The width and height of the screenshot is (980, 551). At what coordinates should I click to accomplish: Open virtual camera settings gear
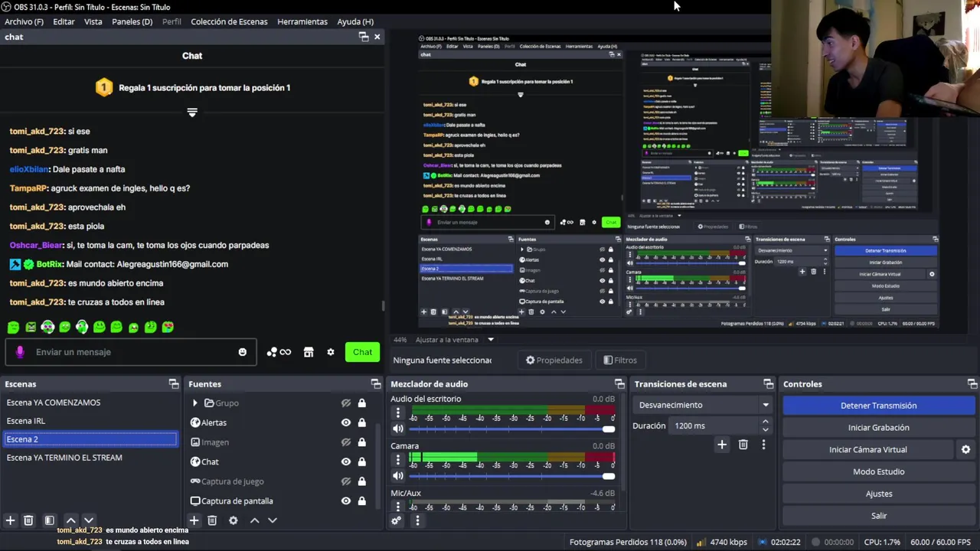coord(965,450)
